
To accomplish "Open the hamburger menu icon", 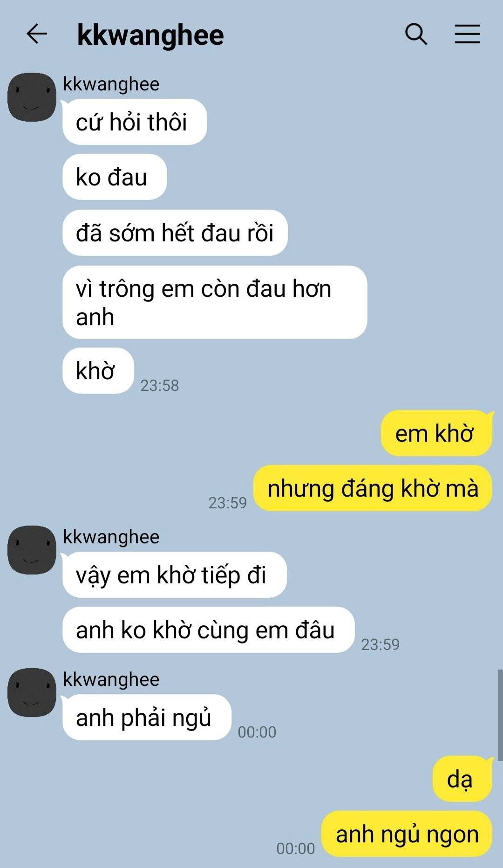I will pos(467,34).
